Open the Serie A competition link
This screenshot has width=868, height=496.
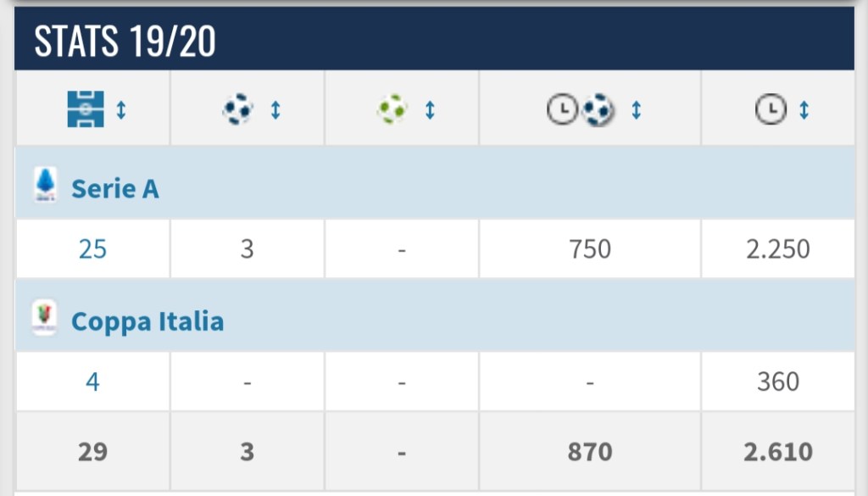pos(115,188)
